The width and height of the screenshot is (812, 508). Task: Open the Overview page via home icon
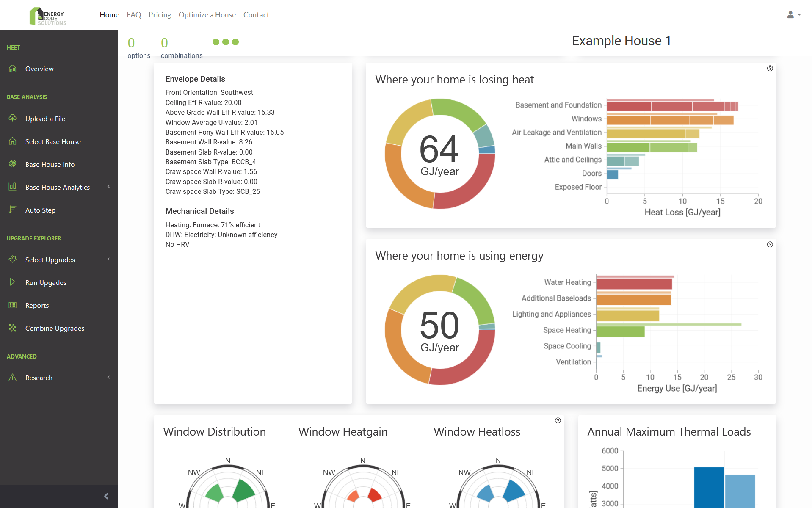(12, 69)
